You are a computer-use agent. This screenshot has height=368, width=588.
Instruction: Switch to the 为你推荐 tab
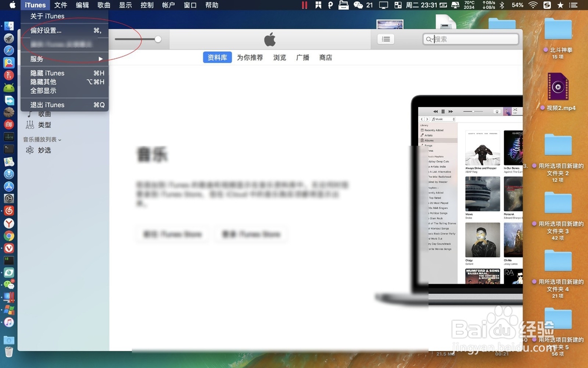[x=250, y=58]
